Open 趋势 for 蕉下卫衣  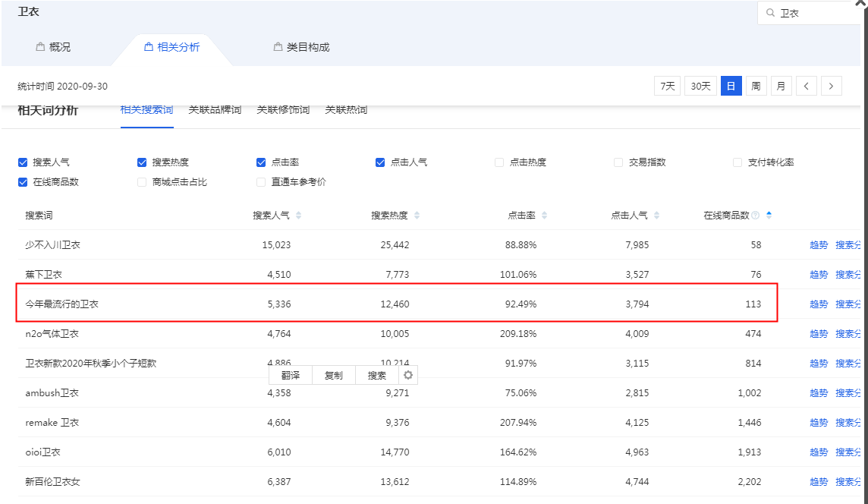pyautogui.click(x=819, y=275)
